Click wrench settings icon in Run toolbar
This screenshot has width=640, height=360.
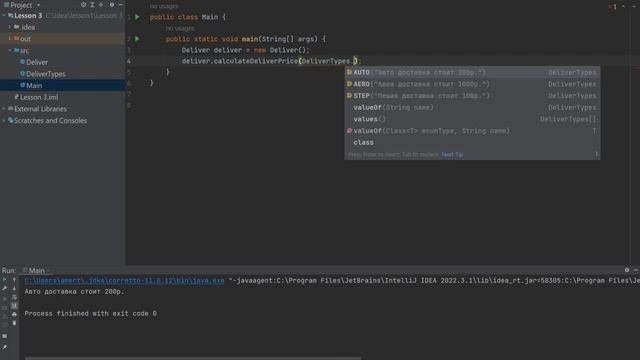4,289
